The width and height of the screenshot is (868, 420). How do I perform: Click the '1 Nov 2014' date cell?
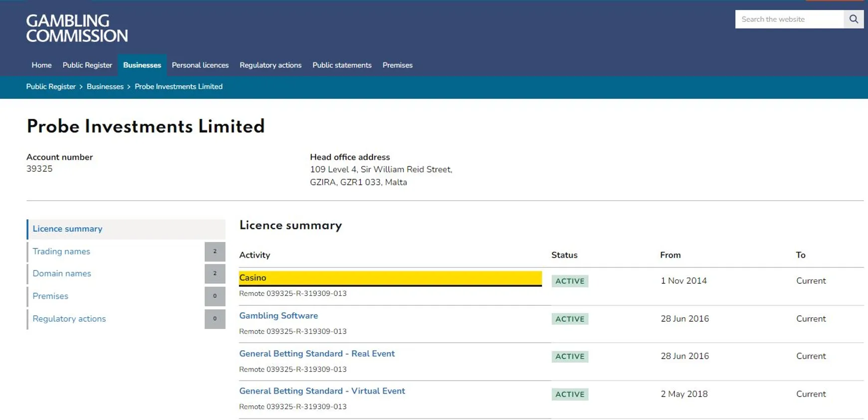pyautogui.click(x=683, y=281)
